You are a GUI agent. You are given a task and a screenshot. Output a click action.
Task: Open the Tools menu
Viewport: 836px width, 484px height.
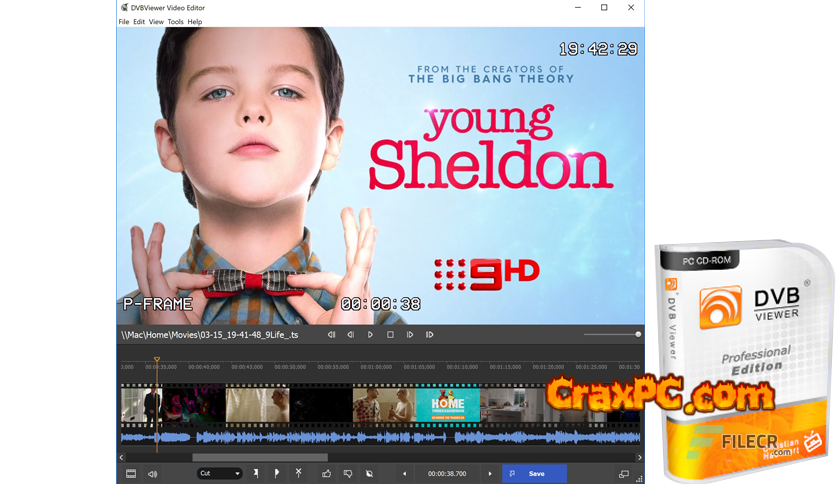(175, 22)
